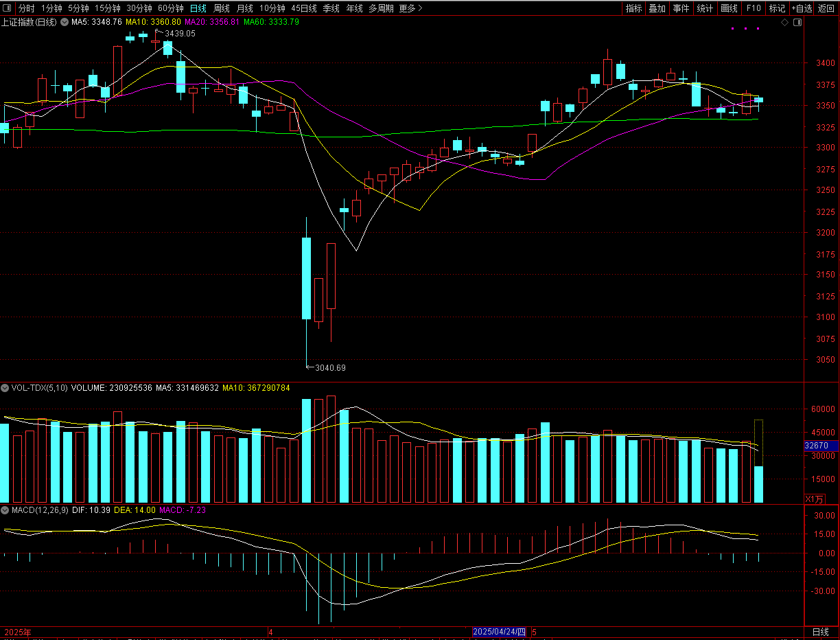Click the 60000 volume axis label

[x=824, y=409]
